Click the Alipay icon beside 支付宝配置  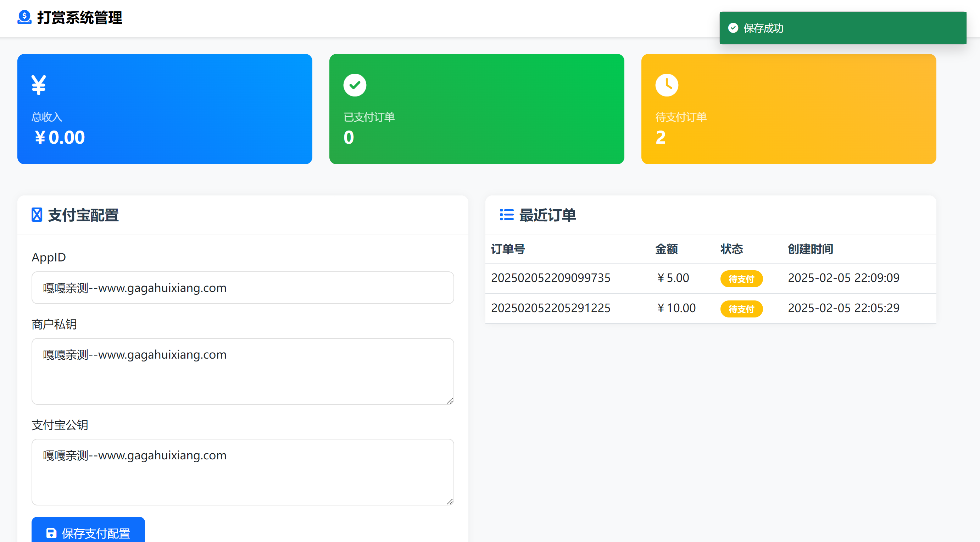click(37, 215)
